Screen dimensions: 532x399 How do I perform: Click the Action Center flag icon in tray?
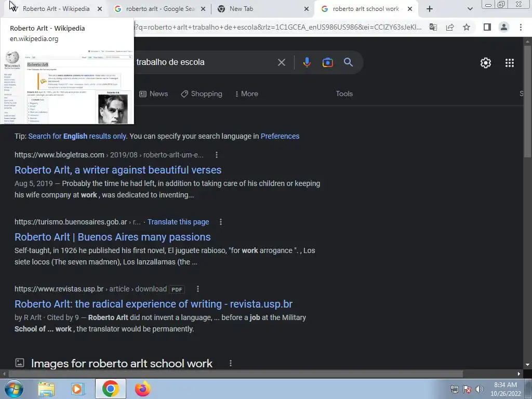click(467, 389)
